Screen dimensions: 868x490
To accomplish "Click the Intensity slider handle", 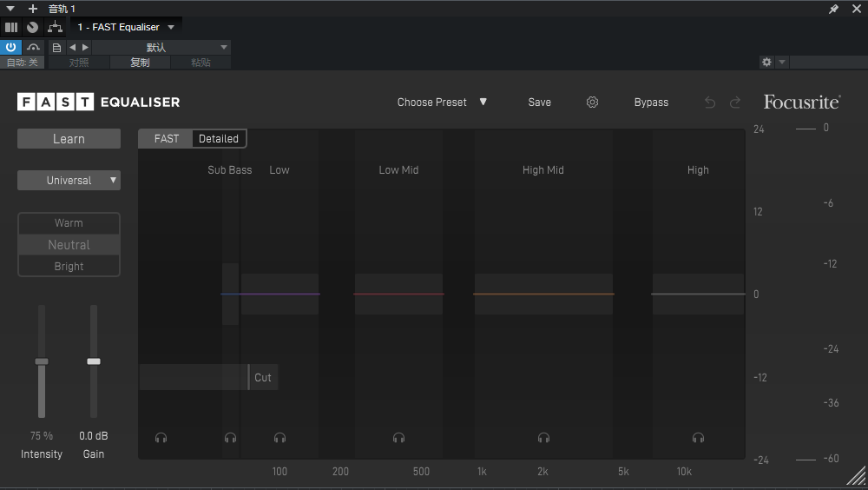I will 42,361.
